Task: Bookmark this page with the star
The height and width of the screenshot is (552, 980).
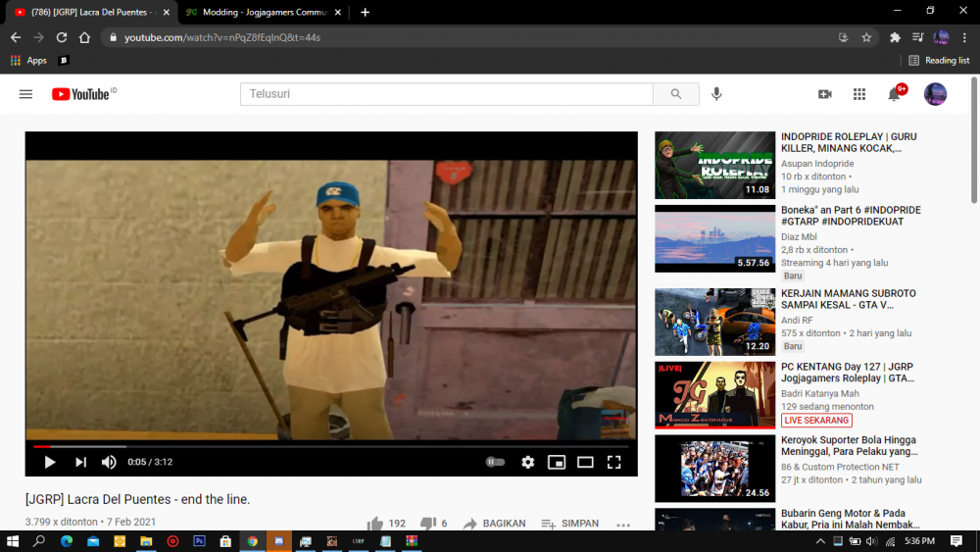Action: pos(866,37)
